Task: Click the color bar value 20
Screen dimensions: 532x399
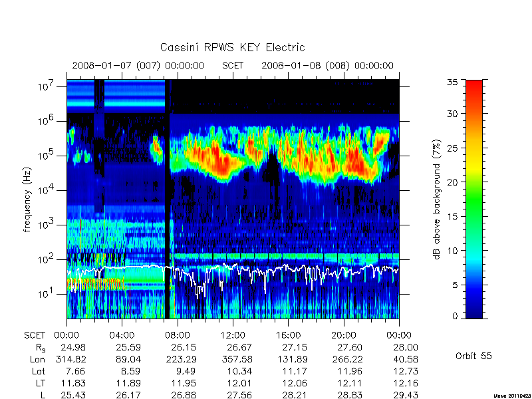Action: (452, 182)
